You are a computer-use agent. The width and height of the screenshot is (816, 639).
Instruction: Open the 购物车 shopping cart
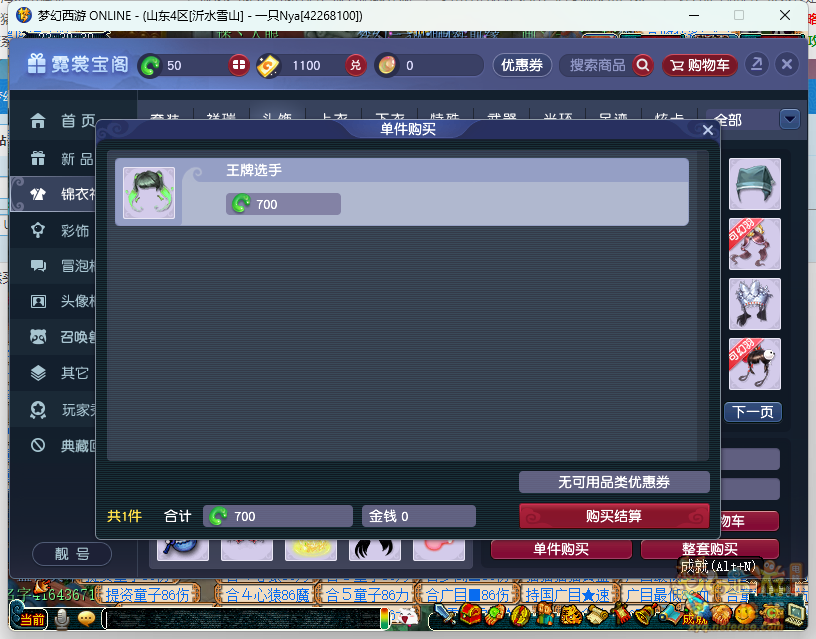point(700,65)
